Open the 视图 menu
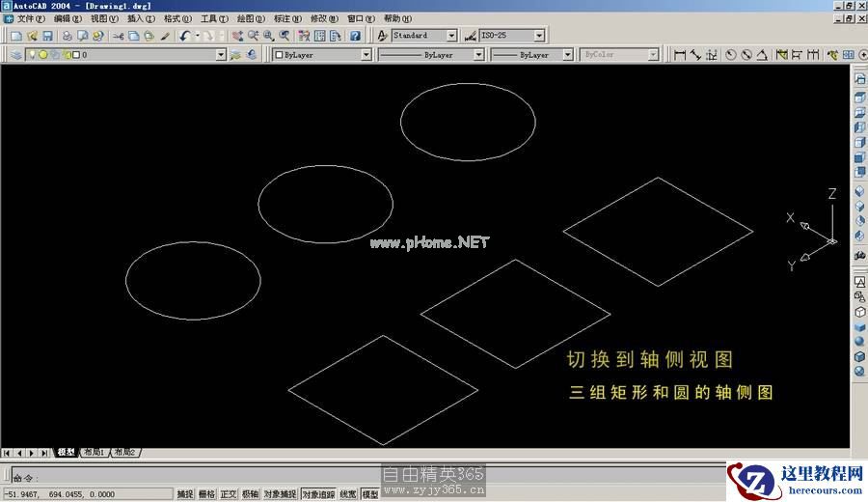This screenshot has height=502, width=868. coord(104,19)
